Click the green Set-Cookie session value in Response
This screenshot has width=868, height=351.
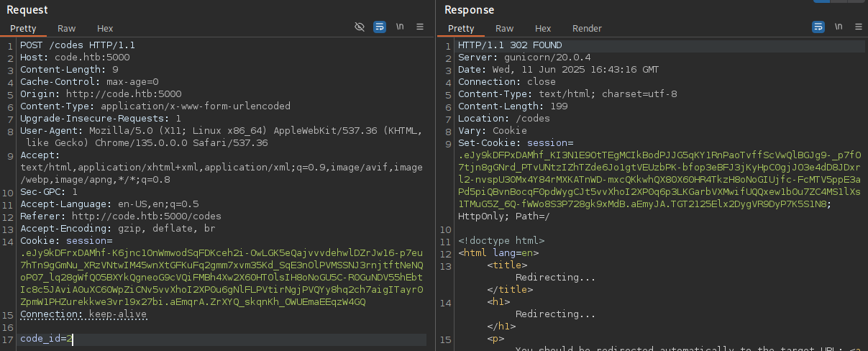click(x=659, y=180)
